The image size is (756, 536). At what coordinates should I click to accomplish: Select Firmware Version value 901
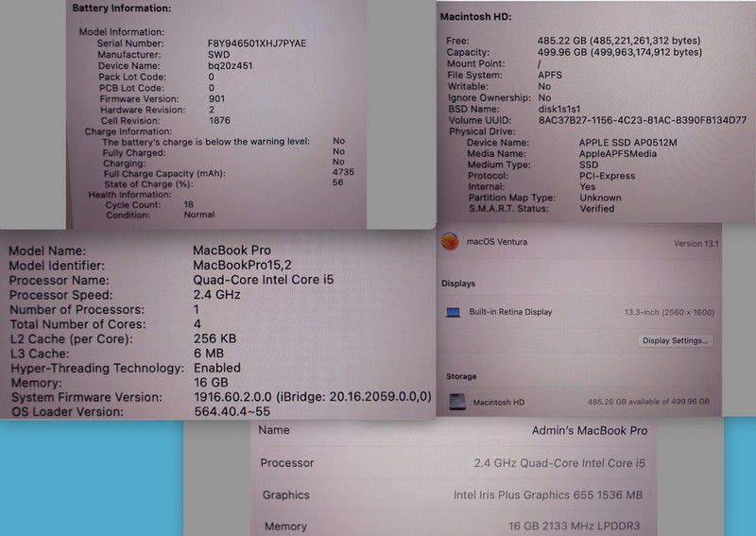(x=217, y=98)
